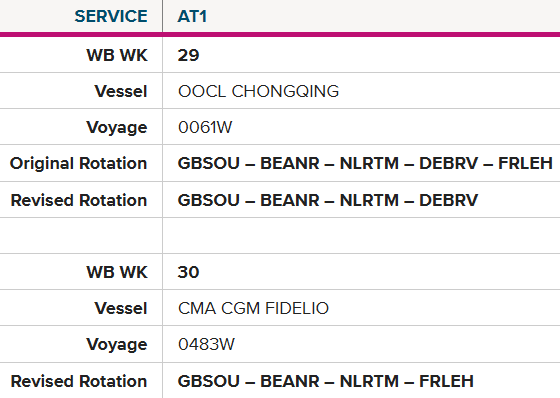Select vessel name OOCL CHONGQING

[258, 91]
